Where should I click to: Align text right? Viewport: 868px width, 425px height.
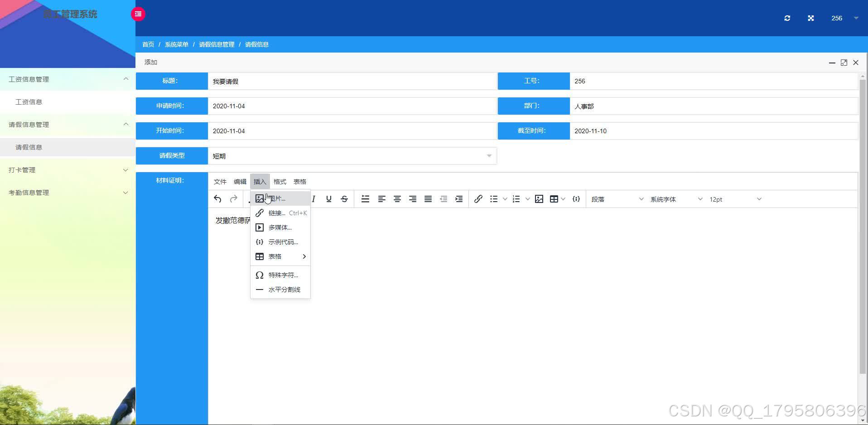[x=413, y=199]
